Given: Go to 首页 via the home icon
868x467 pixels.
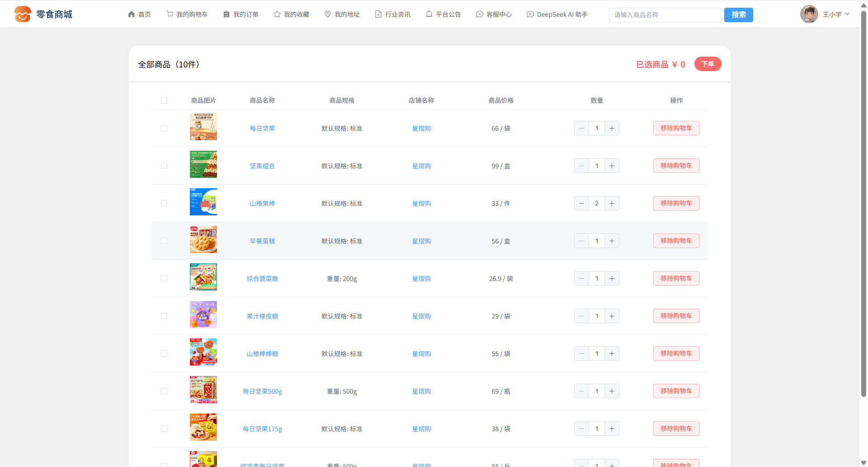Looking at the screenshot, I should (132, 14).
